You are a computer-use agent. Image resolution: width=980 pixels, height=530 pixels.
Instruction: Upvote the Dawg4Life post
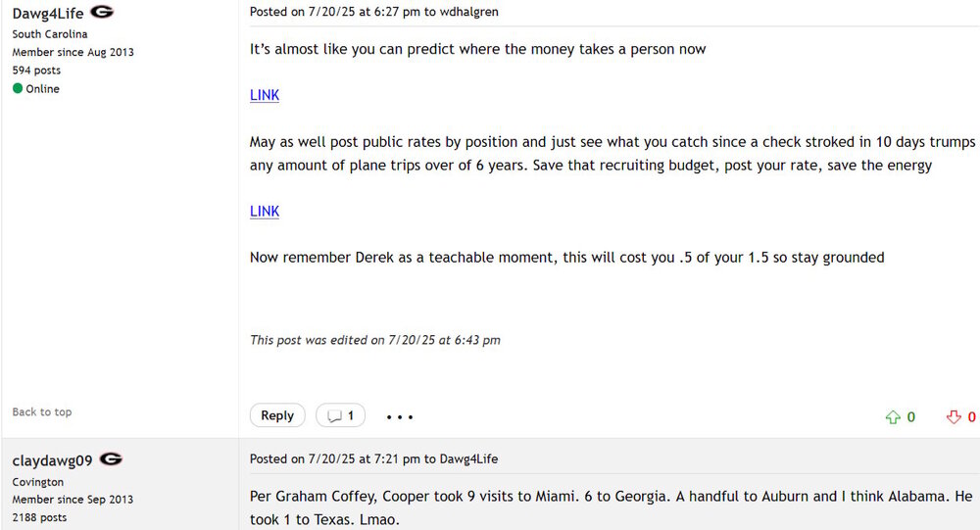[x=893, y=417]
